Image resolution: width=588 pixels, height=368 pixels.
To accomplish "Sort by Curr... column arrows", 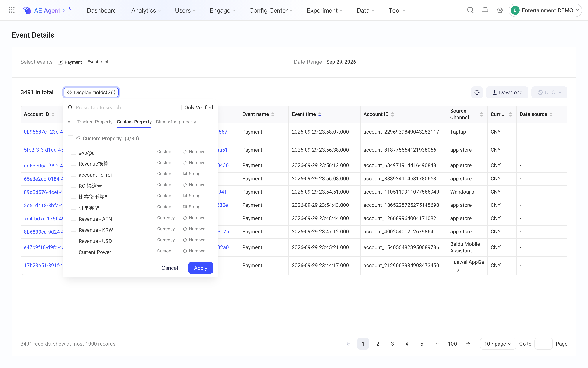I will 510,114.
